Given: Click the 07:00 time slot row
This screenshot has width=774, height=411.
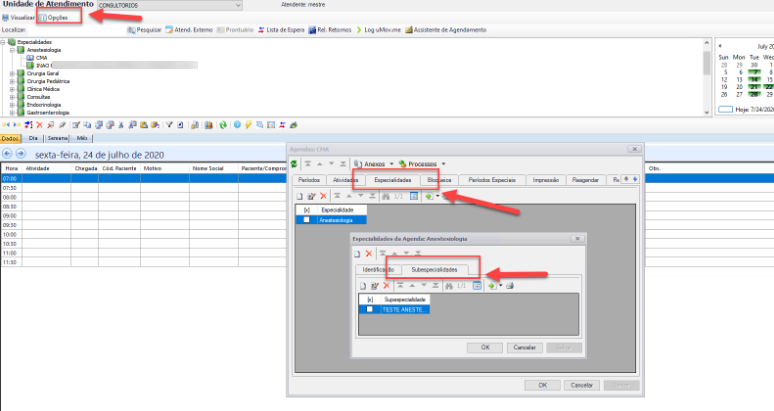Looking at the screenshot, I should tap(143, 179).
